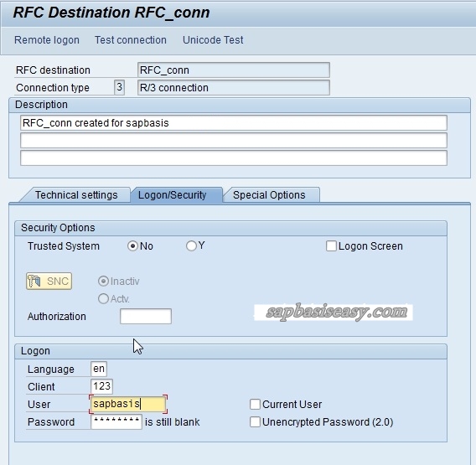Click the 'RFC Destination RFC_conn' title
Screen dimensions: 476x465
click(x=111, y=13)
